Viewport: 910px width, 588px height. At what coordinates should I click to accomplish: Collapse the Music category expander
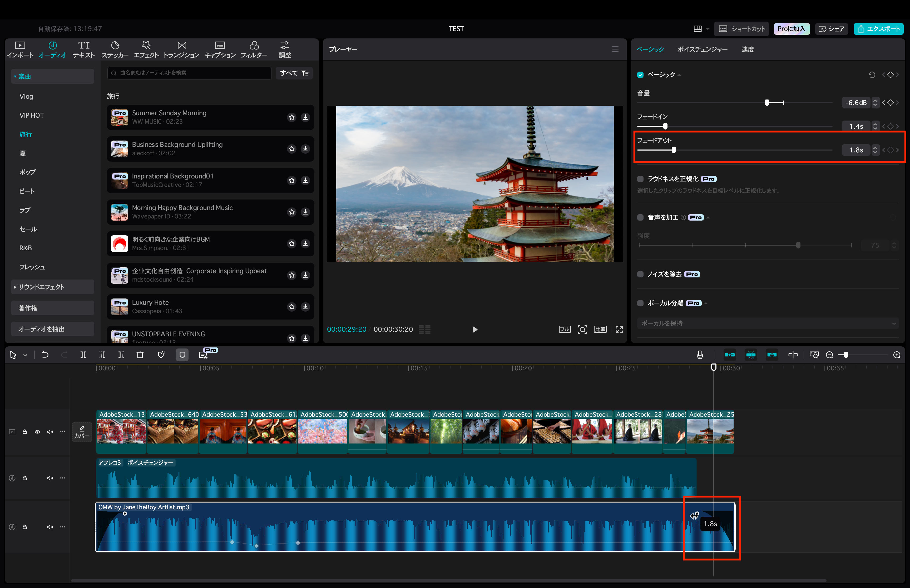point(15,76)
